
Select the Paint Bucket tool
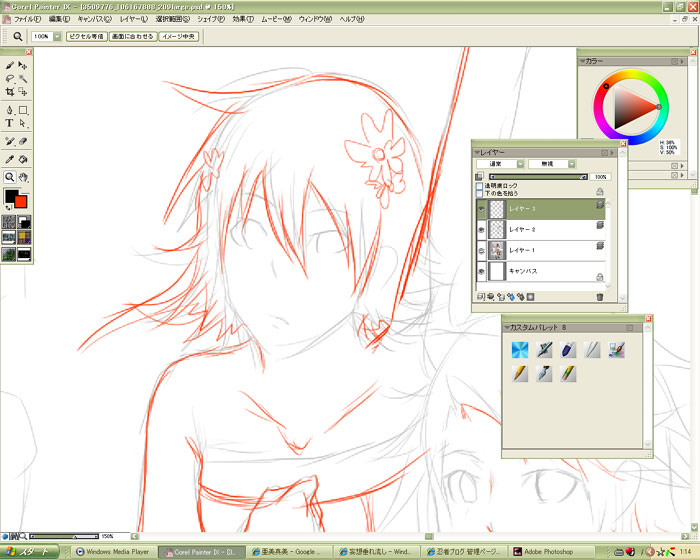click(23, 159)
